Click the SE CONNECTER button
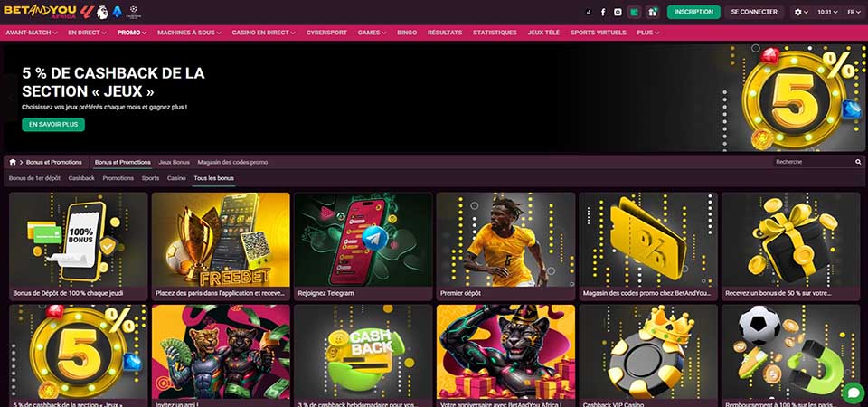The image size is (868, 407). pyautogui.click(x=754, y=12)
